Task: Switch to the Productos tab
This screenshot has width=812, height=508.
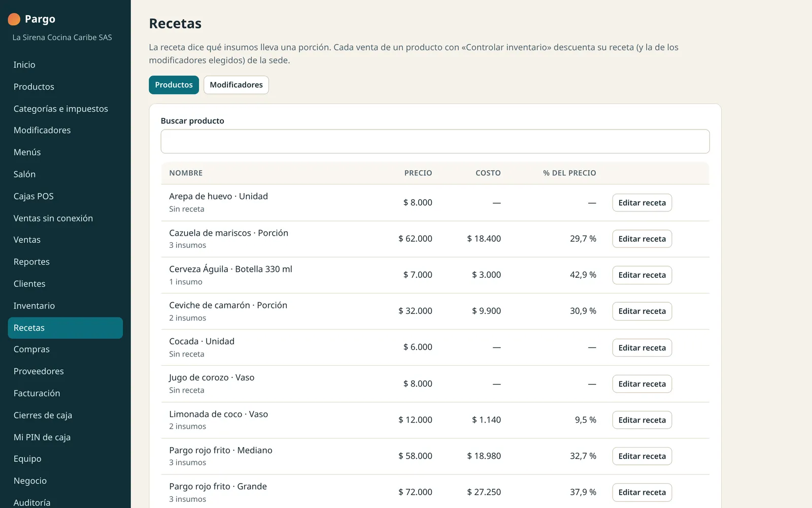Action: (x=174, y=85)
